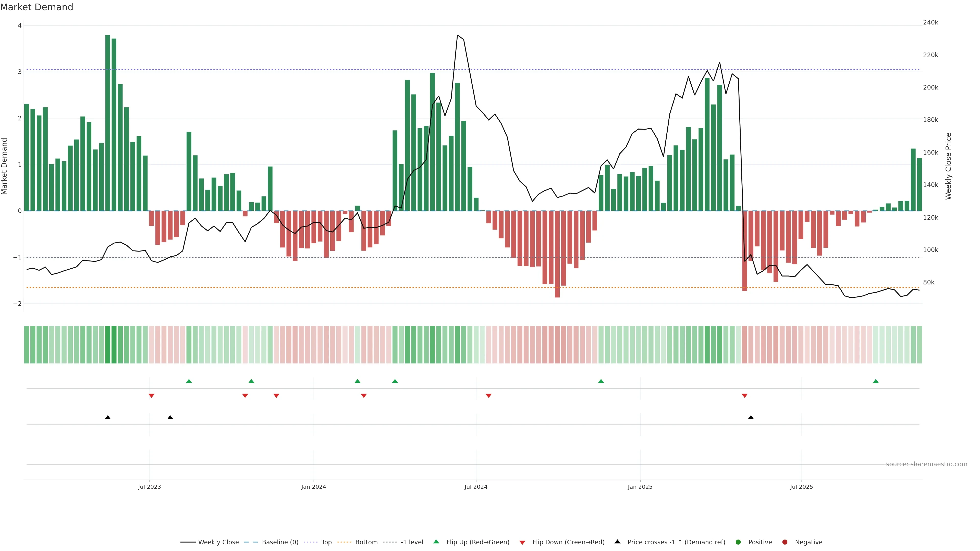The image size is (980, 551).
Task: Click first red flip-down marker at Jul 2023
Action: 151,396
